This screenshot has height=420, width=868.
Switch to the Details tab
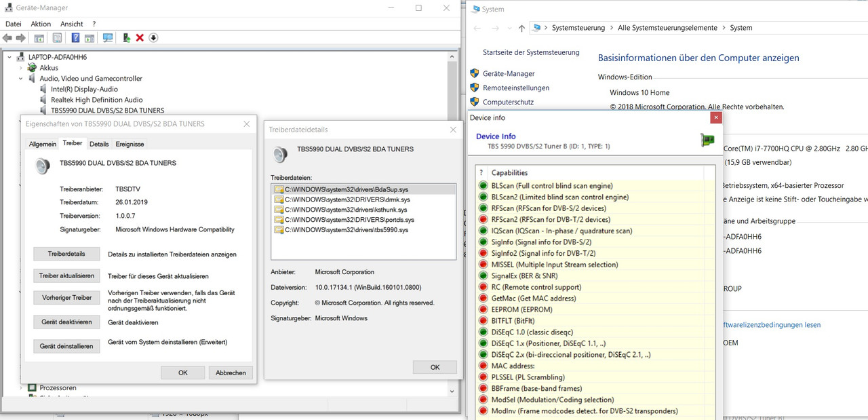click(x=99, y=144)
